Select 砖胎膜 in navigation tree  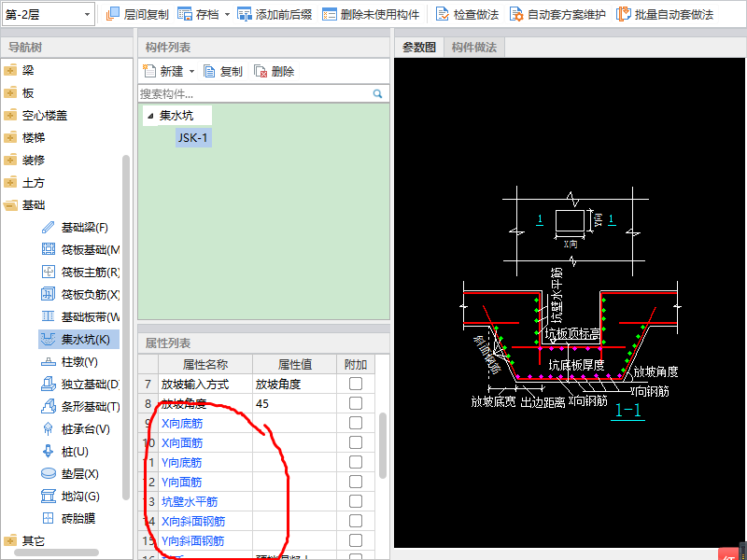[68, 519]
